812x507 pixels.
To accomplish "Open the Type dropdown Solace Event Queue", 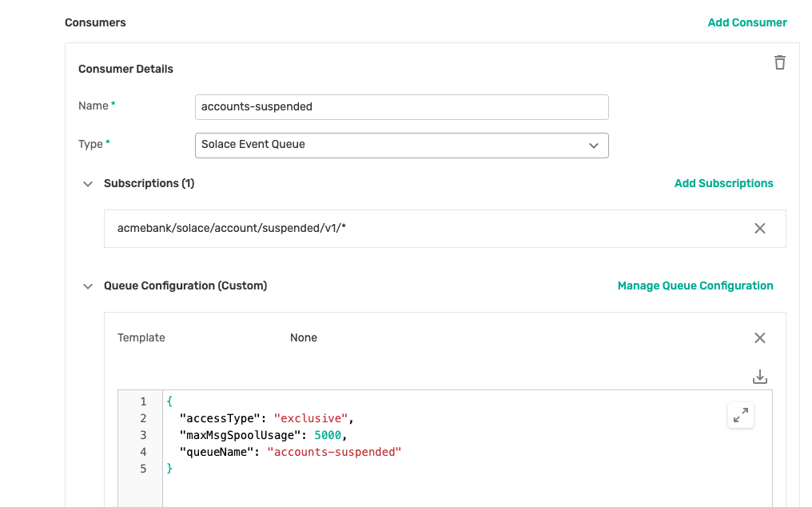I will click(401, 145).
